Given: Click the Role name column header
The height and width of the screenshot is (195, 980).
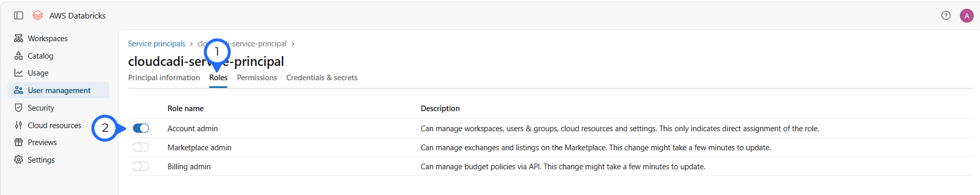Looking at the screenshot, I should click(x=185, y=109).
